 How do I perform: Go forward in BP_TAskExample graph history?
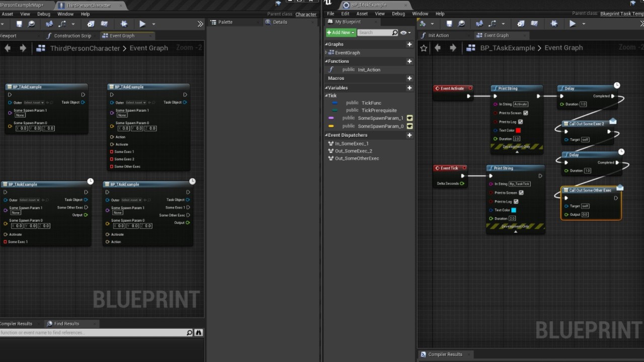pyautogui.click(x=453, y=48)
